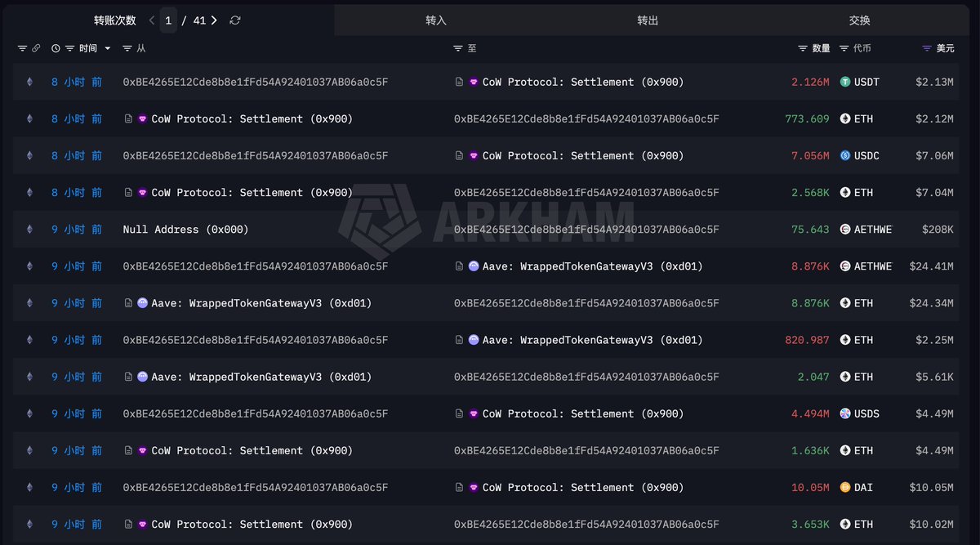This screenshot has height=545, width=980.
Task: Open the 时间 column filter icon
Action: tap(70, 48)
